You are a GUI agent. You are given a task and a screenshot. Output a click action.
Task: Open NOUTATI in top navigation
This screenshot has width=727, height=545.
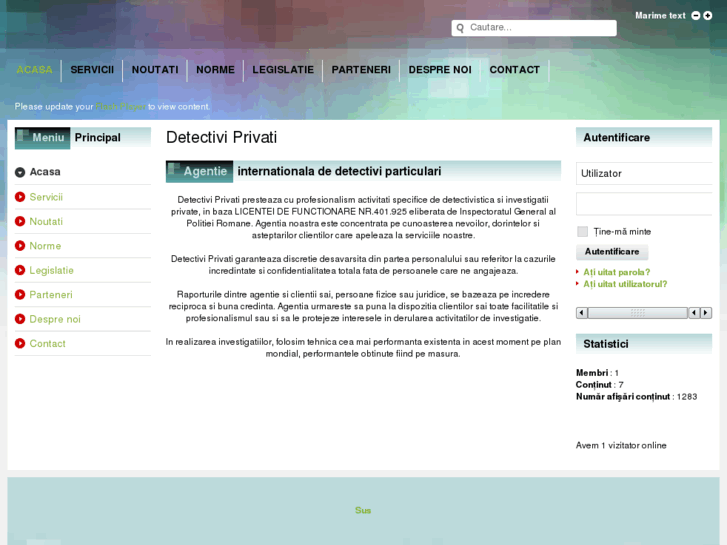point(155,70)
